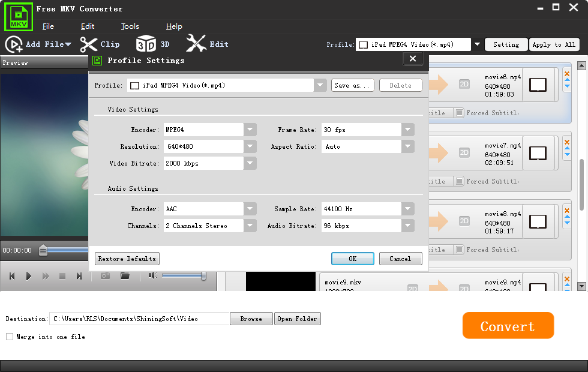Jump to previous frame in preview
Image resolution: width=588 pixels, height=372 pixels.
[12, 276]
